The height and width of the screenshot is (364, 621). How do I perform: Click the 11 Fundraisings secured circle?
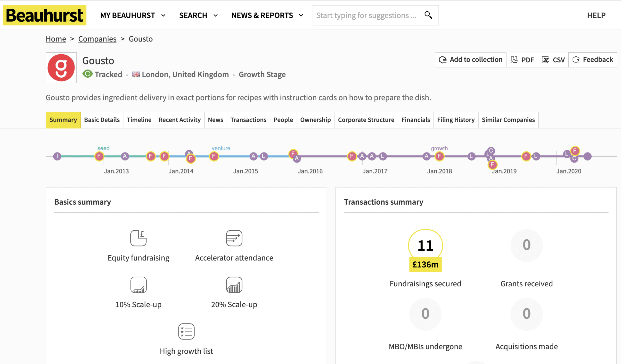click(x=425, y=245)
